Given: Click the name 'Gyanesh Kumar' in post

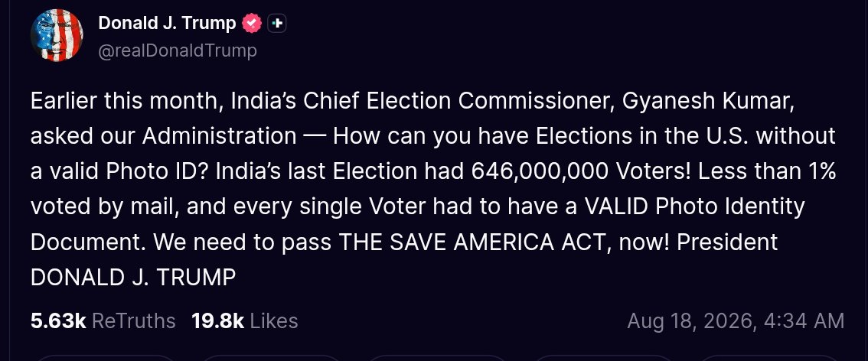Looking at the screenshot, I should click(x=709, y=102).
